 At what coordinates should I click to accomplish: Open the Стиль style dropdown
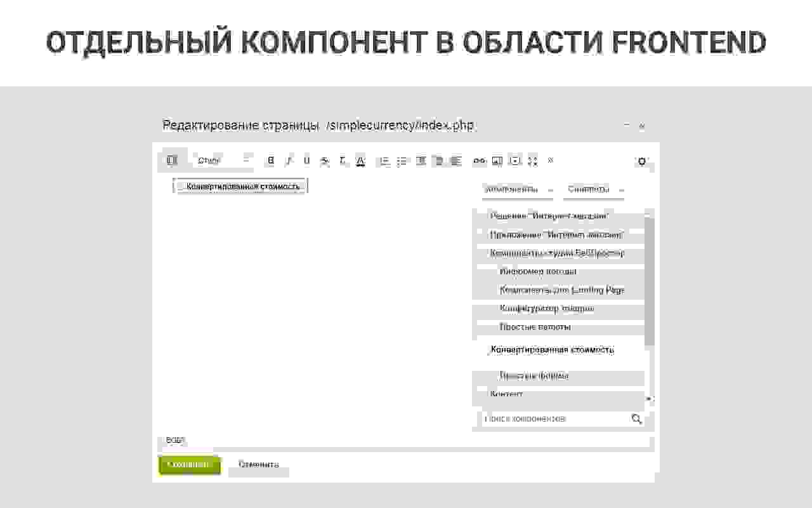(x=223, y=161)
